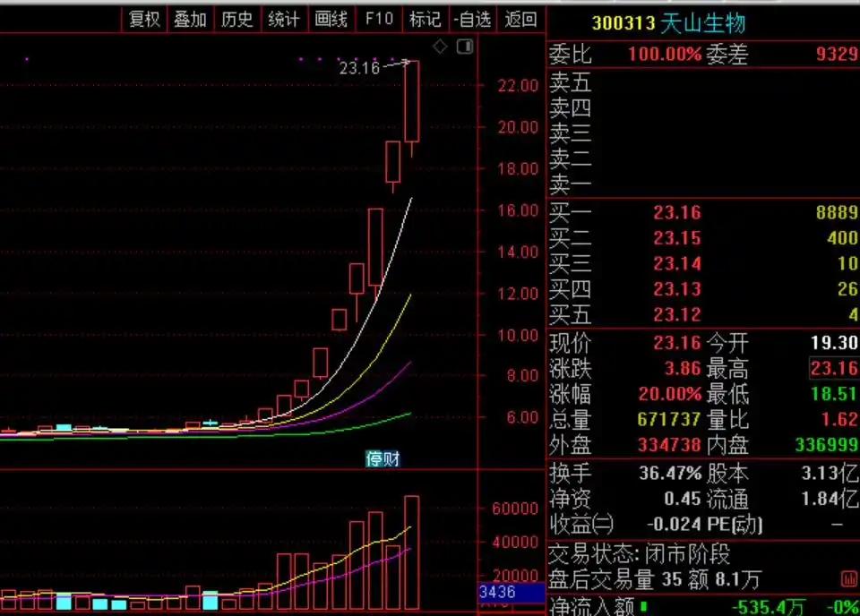The image size is (860, 616).
Task: Click the 流通 value 1.84亿
Action: coord(830,499)
